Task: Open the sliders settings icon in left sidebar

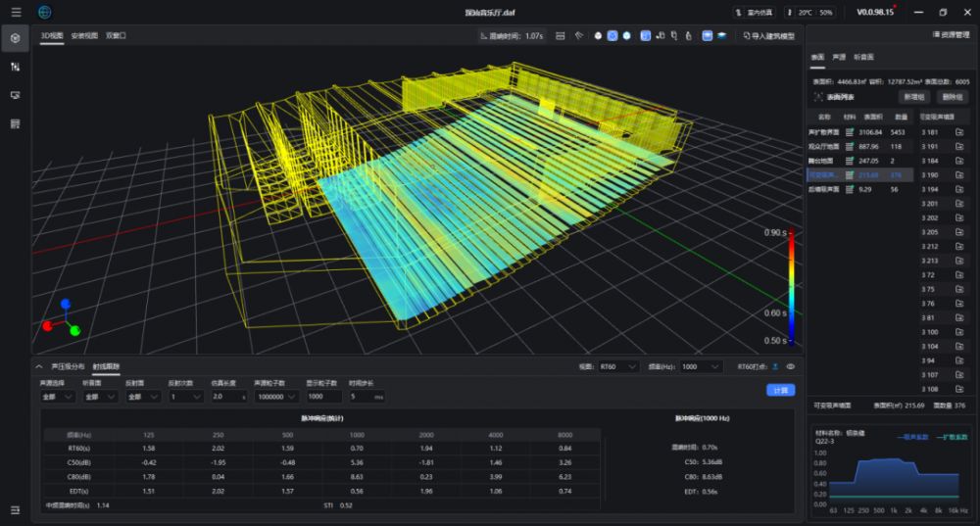Action: 15,67
